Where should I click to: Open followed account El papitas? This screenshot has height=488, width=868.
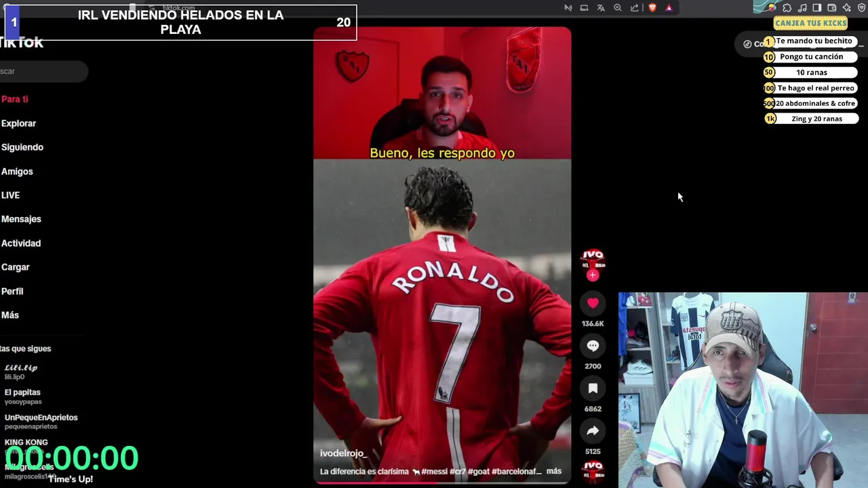tap(23, 396)
